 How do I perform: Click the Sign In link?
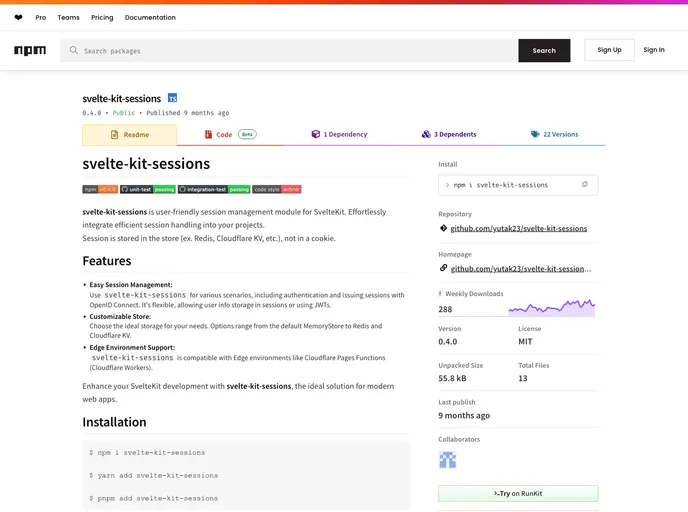654,50
